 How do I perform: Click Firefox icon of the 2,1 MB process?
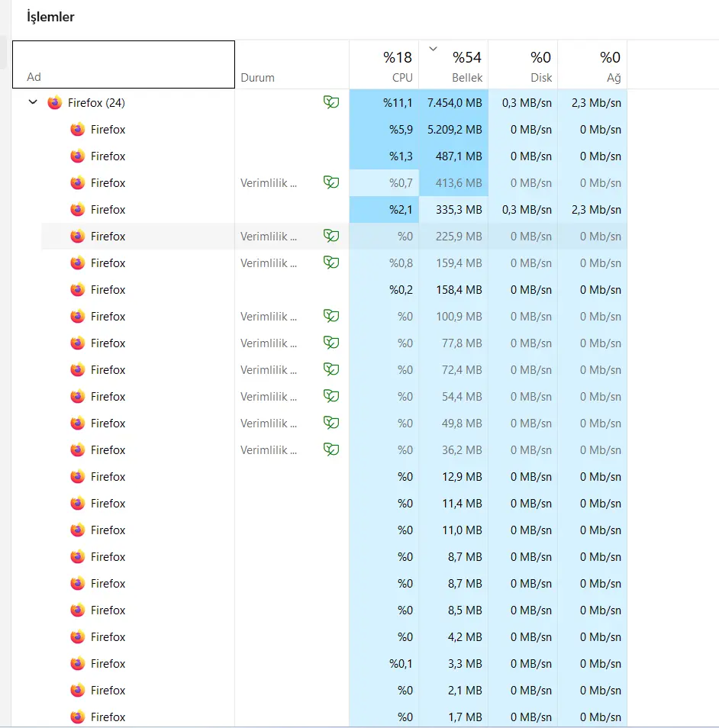78,690
